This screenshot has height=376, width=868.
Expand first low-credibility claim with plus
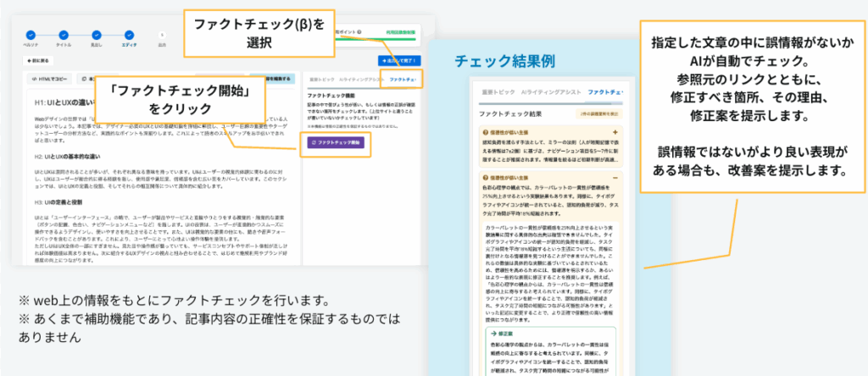(x=615, y=133)
